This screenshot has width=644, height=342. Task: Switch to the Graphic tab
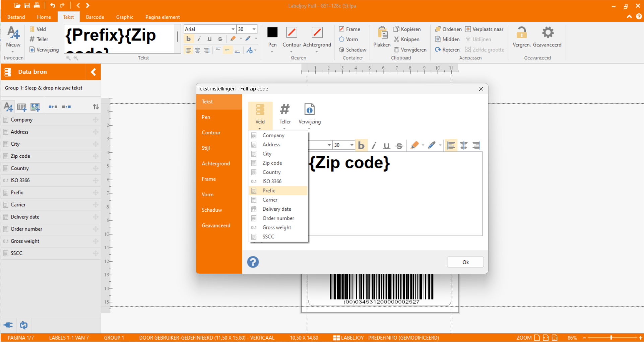pyautogui.click(x=125, y=17)
